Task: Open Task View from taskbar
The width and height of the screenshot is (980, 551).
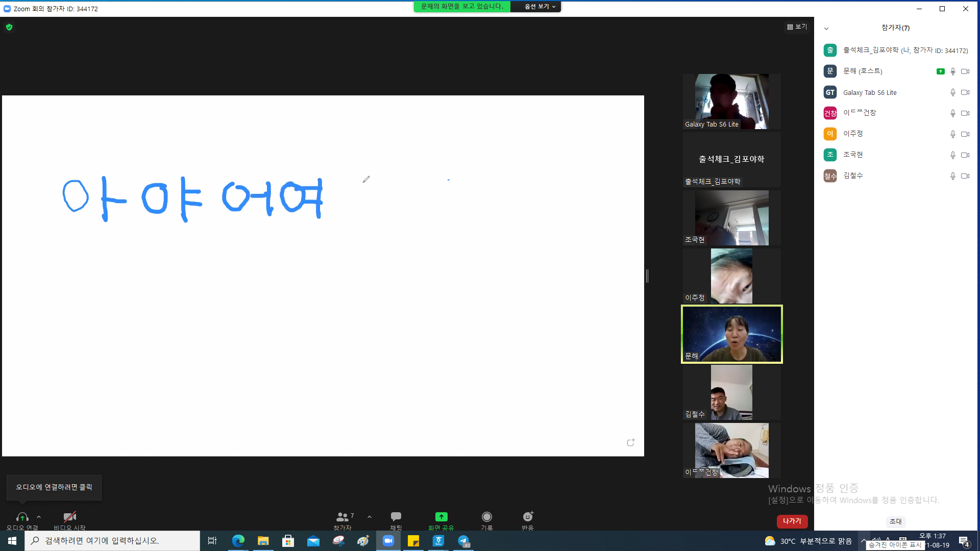Action: coord(212,541)
